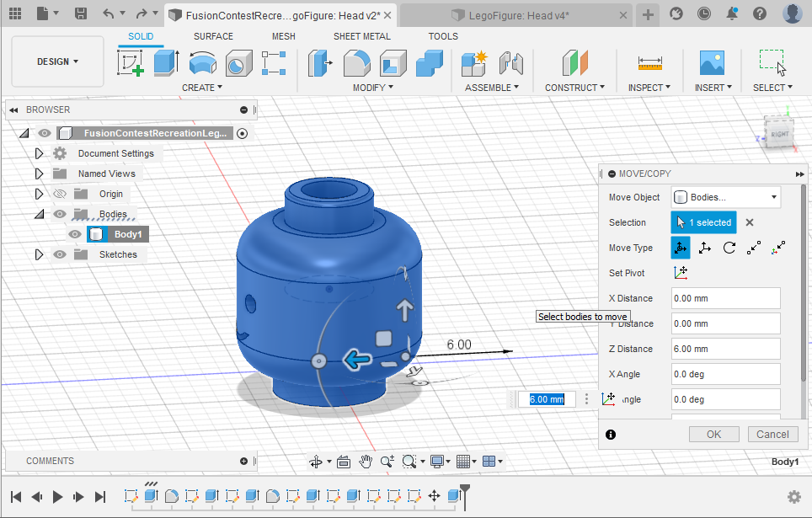Click the Redo arrow
This screenshot has height=518, width=812.
click(x=142, y=13)
